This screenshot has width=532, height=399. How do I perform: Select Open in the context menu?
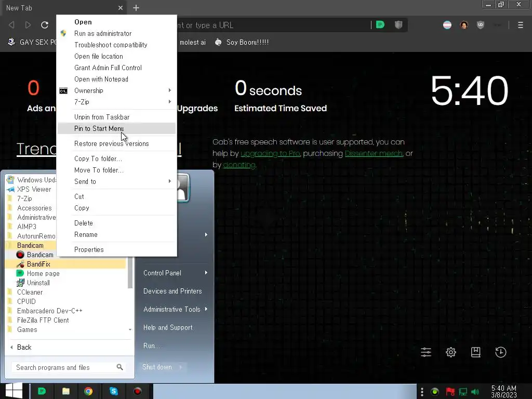117,22
